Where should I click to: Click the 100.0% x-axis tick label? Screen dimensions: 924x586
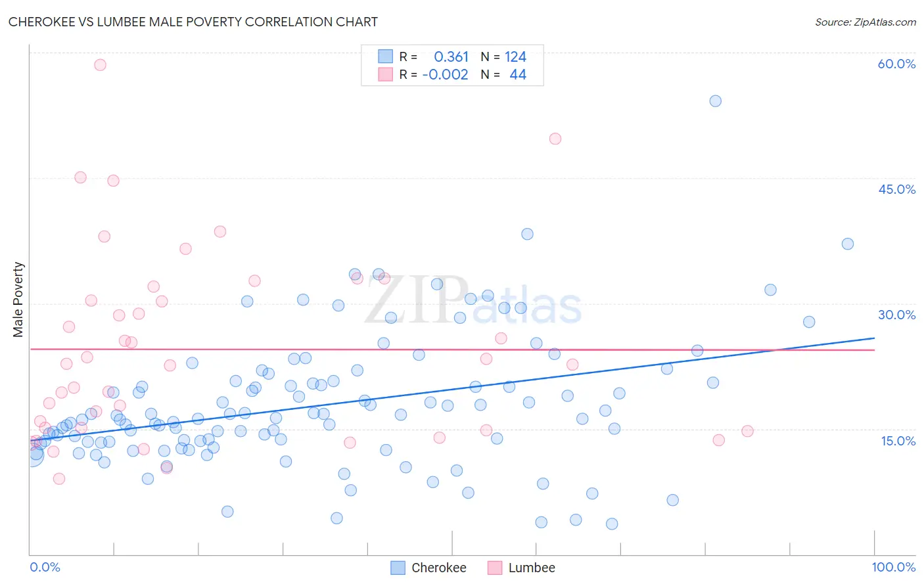[x=894, y=567]
